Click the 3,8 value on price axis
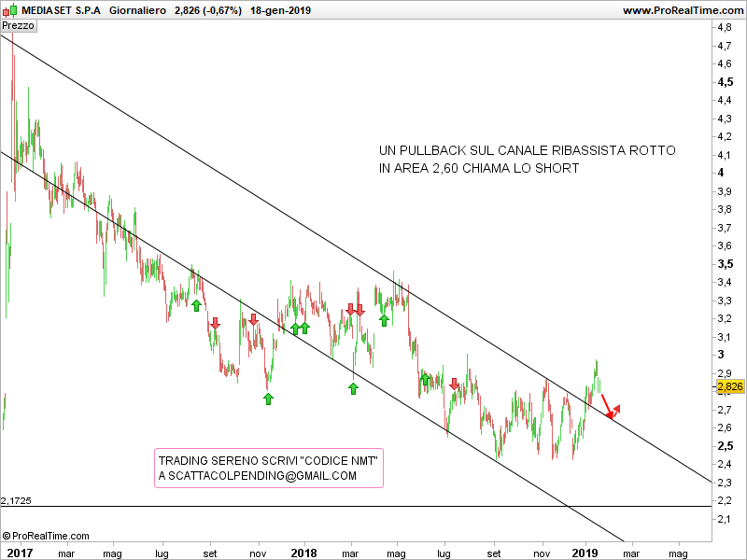This screenshot has height=560, width=747. [725, 209]
